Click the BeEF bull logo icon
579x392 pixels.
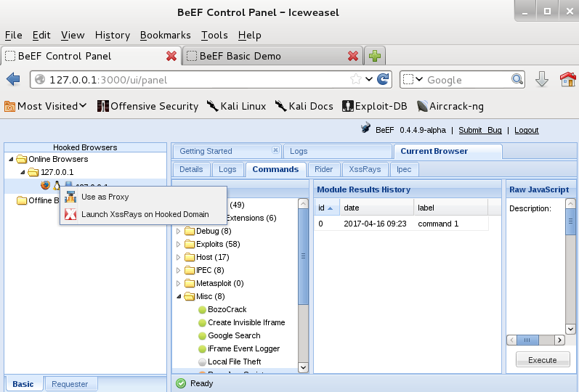click(365, 128)
